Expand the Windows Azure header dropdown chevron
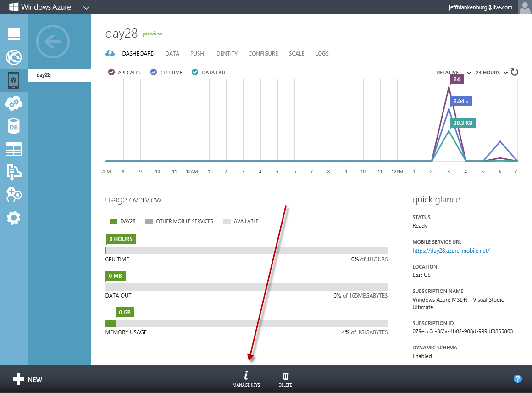Screen dimensions: 532x393 coord(86,7)
